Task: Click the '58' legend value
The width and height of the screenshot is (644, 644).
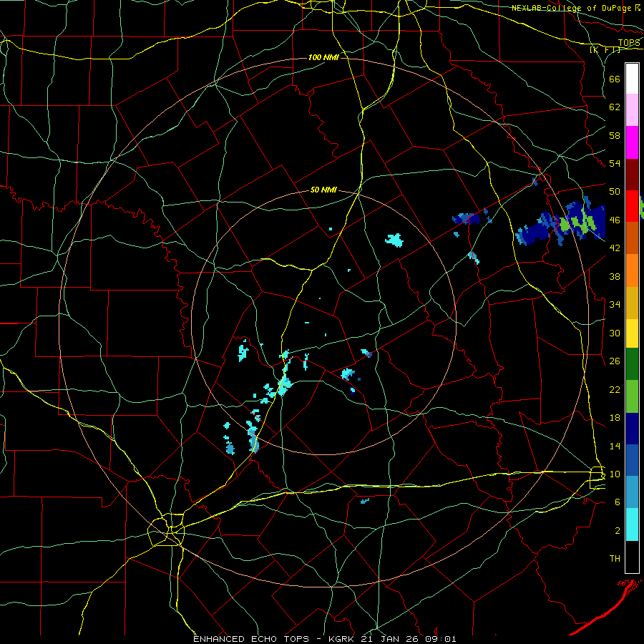Action: [x=615, y=135]
